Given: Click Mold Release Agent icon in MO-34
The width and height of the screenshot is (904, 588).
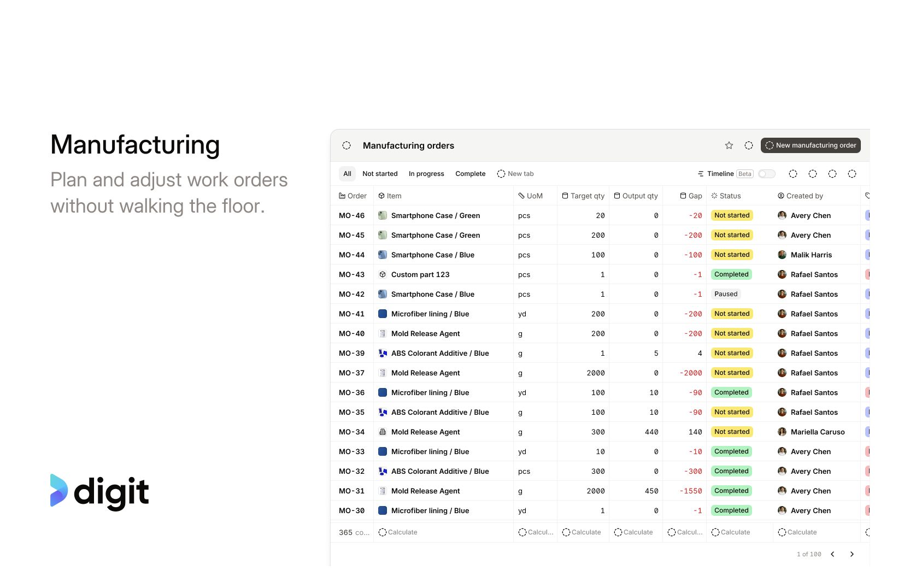Looking at the screenshot, I should [383, 432].
